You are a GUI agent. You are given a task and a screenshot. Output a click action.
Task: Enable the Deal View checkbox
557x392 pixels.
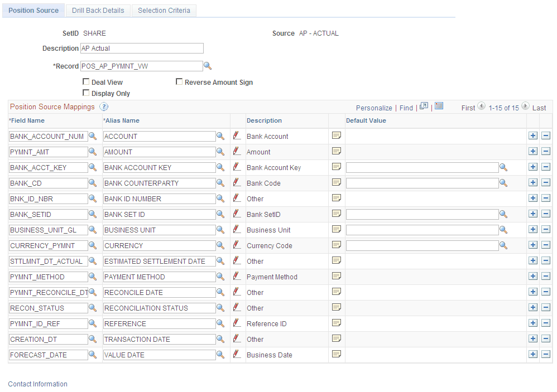[x=87, y=81]
